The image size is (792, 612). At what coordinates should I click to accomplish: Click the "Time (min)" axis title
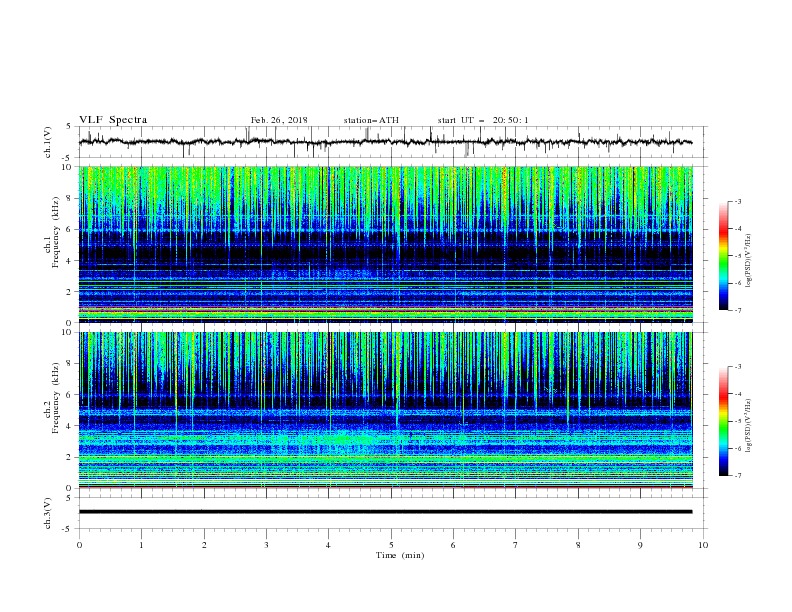click(400, 555)
